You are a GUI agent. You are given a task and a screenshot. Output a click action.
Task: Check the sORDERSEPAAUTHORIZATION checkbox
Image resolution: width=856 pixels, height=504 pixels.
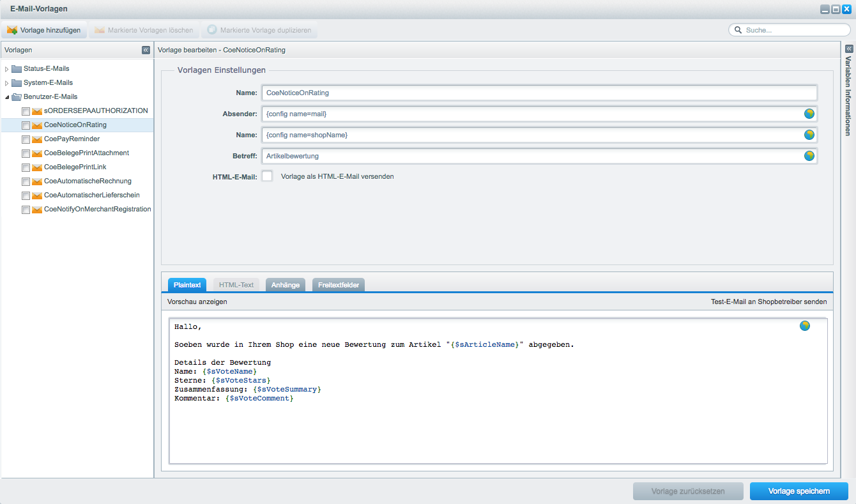coord(26,112)
